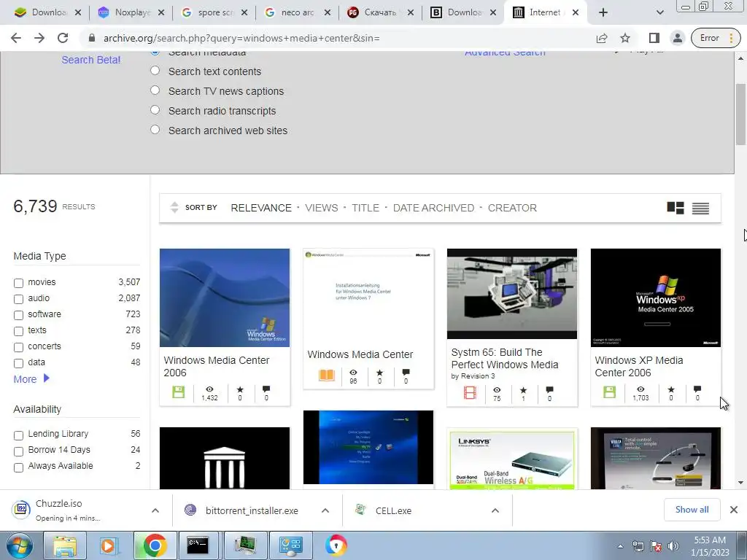This screenshot has width=747, height=560.
Task: Open the Chrome profile avatar
Action: click(x=677, y=38)
